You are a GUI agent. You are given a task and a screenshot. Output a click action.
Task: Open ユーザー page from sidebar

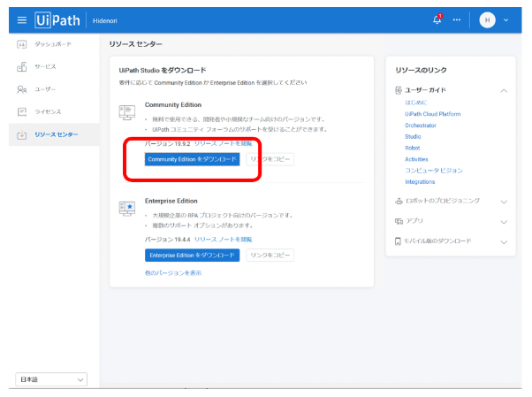44,89
